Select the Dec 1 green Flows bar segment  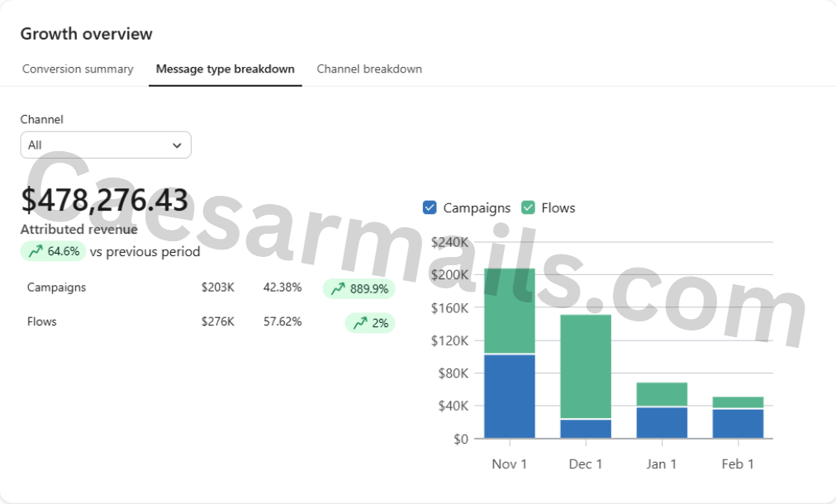coord(585,367)
